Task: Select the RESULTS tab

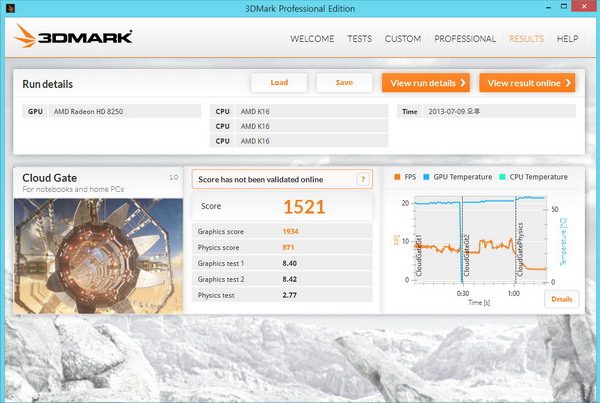Action: (x=527, y=39)
